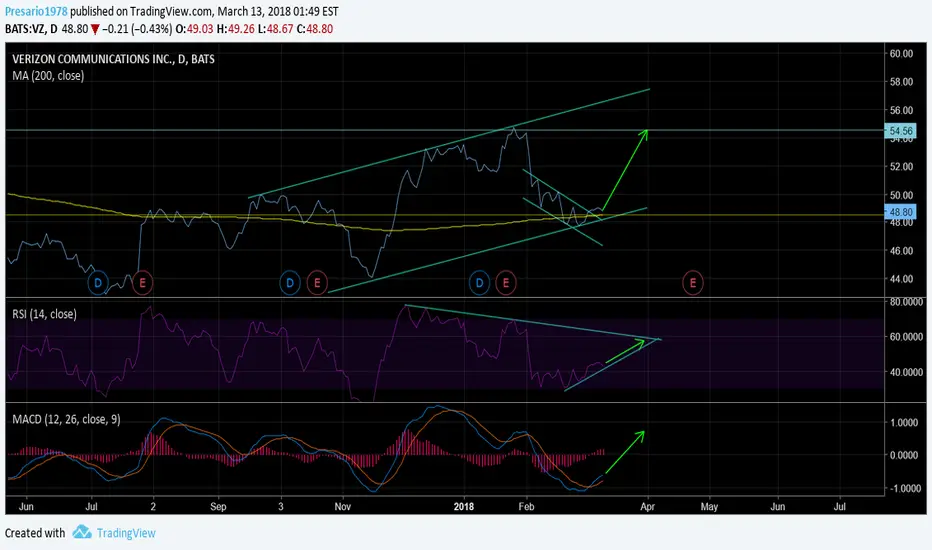
Task: Click the O:49.03 open value
Action: 194,29
